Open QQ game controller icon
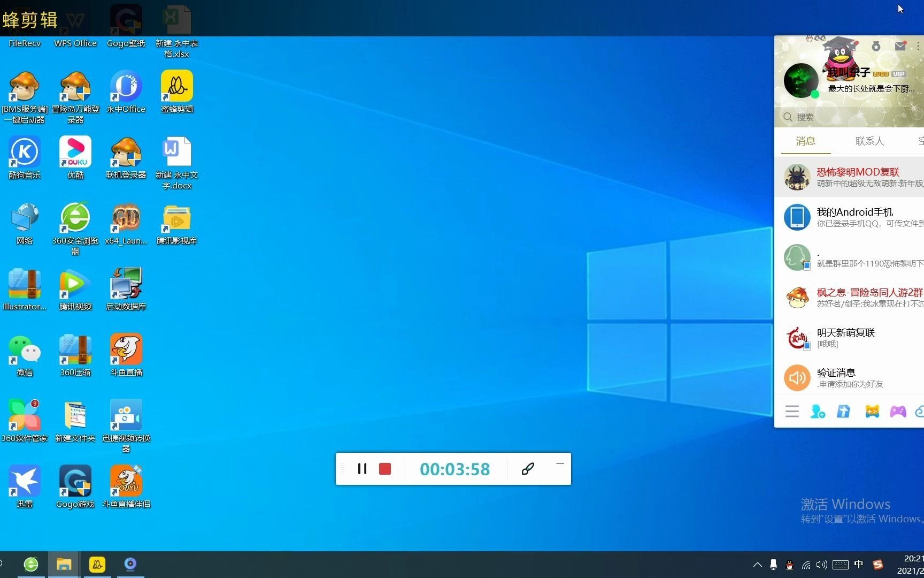Viewport: 924px width, 578px height. coord(898,411)
